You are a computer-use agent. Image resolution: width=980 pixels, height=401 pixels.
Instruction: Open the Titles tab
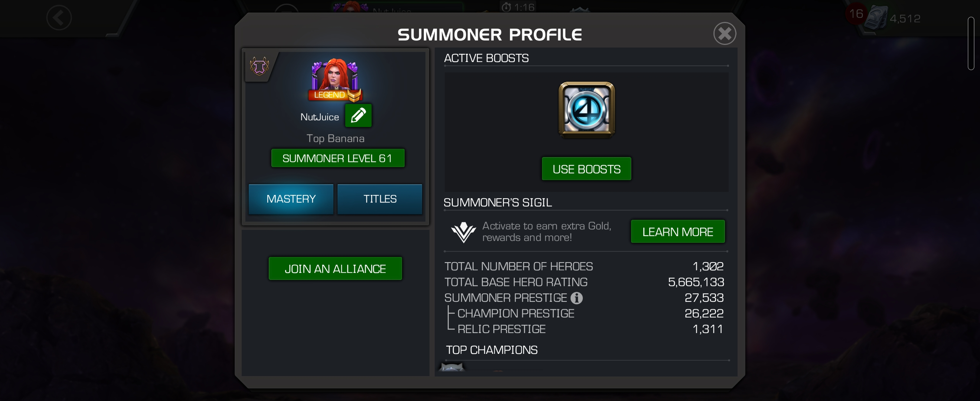pos(380,199)
